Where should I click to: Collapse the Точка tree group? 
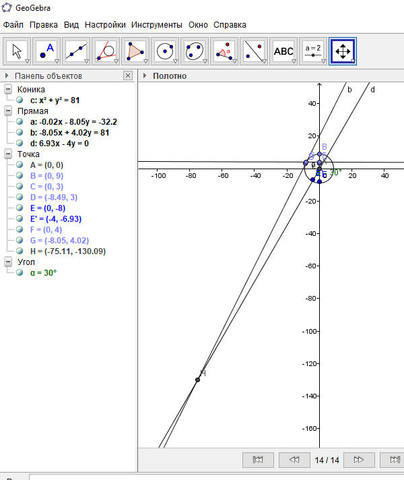[8, 154]
